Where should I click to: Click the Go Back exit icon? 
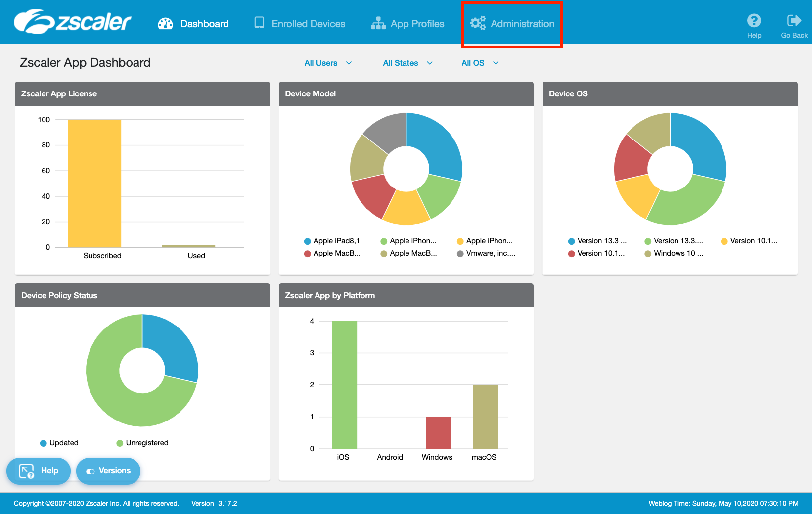(794, 21)
